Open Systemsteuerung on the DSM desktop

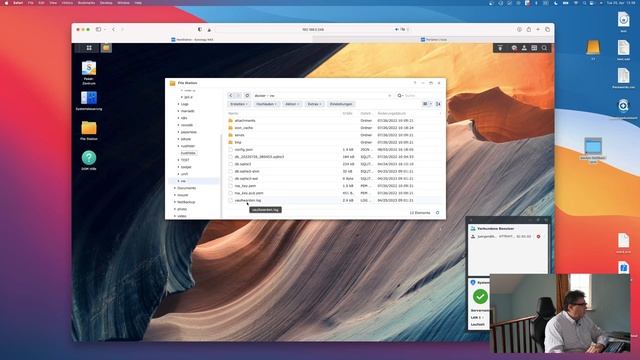[x=89, y=101]
